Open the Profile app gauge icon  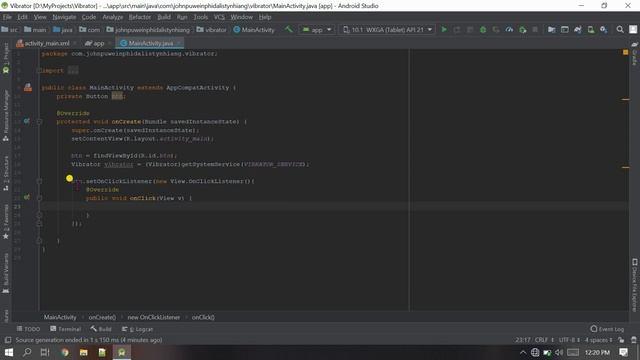pyautogui.click(x=509, y=29)
